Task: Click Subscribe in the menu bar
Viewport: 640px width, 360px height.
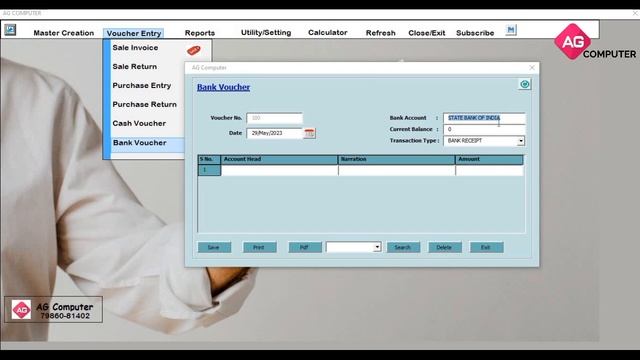Action: [x=475, y=33]
